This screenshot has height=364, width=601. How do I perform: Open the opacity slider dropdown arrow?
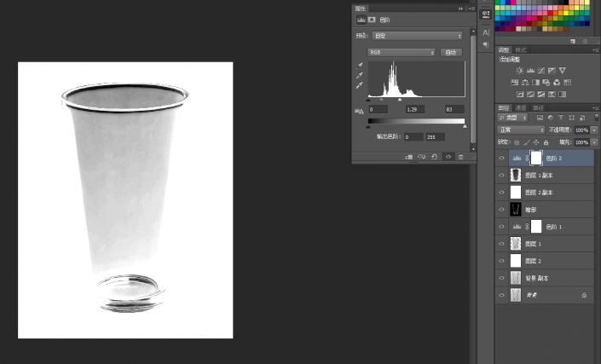click(x=594, y=130)
